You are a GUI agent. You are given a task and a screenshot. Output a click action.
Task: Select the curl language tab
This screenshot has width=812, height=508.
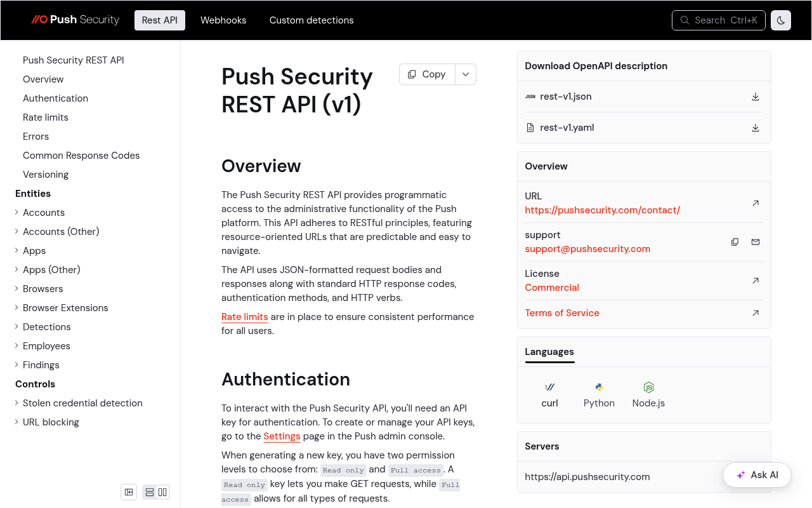click(x=550, y=395)
